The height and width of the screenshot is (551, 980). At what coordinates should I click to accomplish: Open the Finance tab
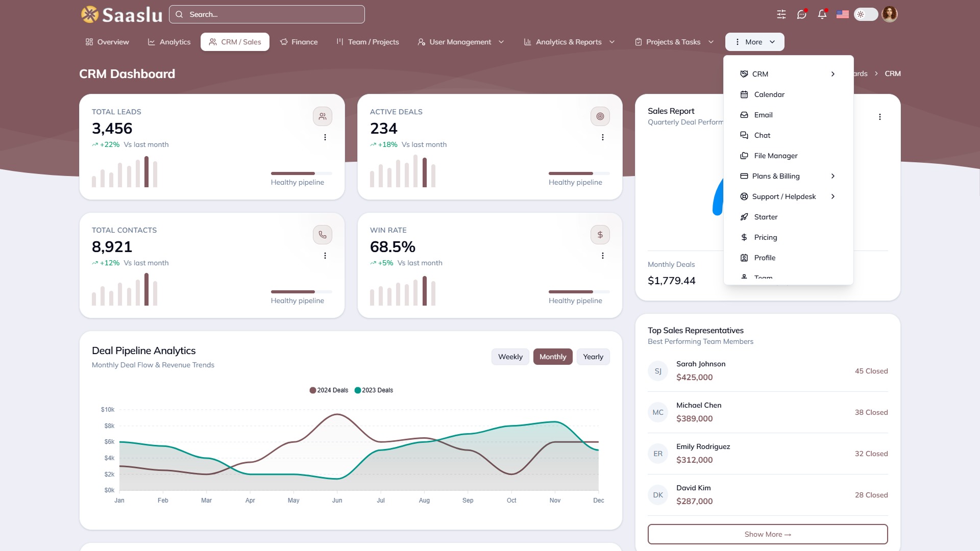299,42
